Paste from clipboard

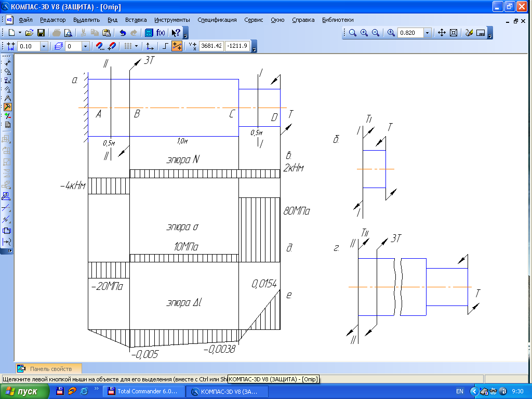106,33
